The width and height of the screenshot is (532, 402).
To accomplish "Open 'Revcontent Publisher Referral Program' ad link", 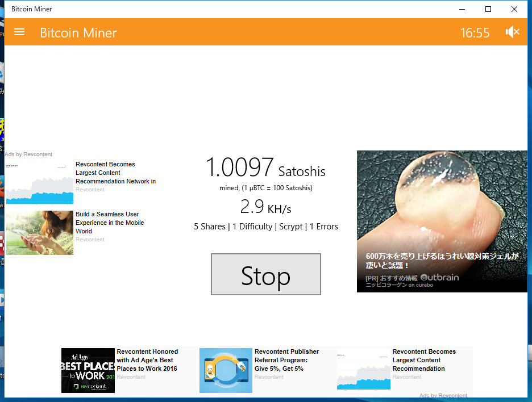I will pyautogui.click(x=286, y=360).
